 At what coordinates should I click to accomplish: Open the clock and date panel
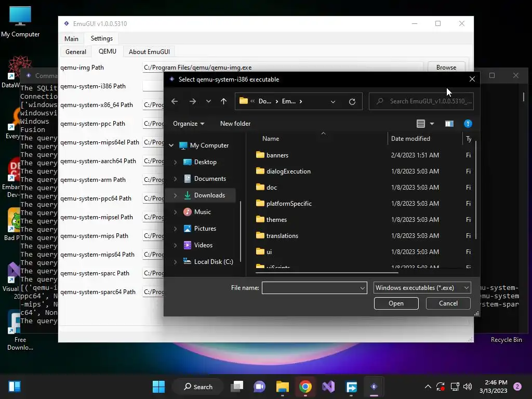pyautogui.click(x=494, y=387)
